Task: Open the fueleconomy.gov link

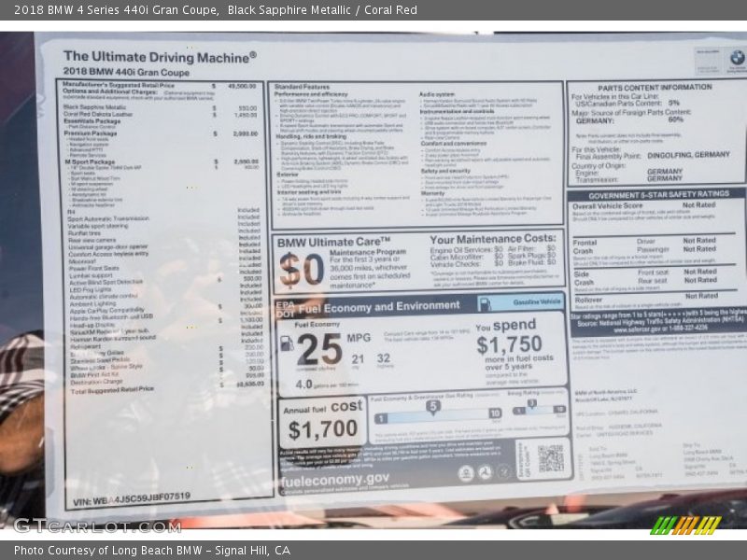Action: tap(335, 479)
